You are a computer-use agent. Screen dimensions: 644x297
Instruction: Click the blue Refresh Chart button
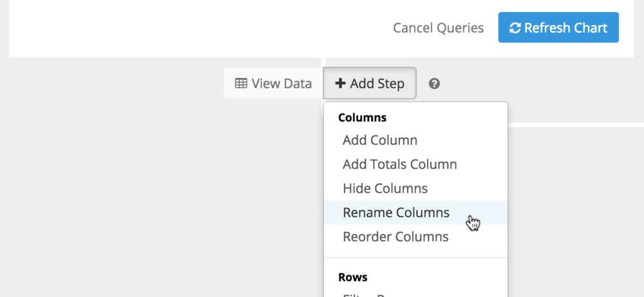pos(558,28)
